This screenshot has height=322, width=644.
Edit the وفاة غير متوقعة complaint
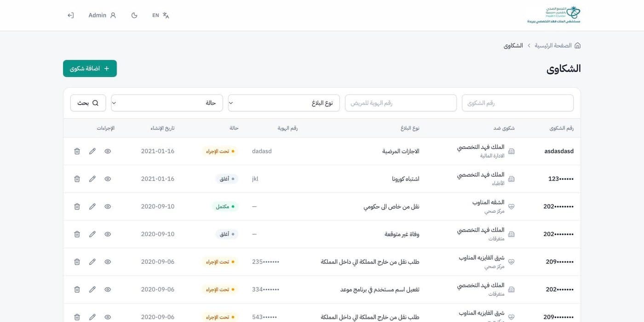click(x=92, y=234)
